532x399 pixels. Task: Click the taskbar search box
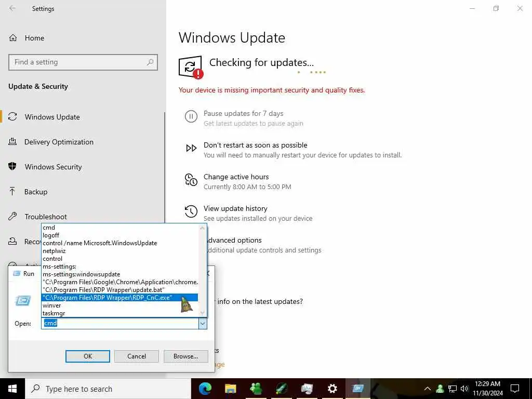[x=108, y=389]
